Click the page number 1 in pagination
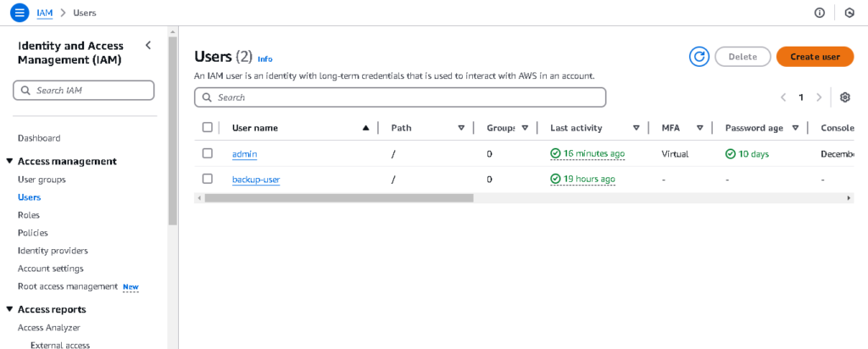This screenshot has width=868, height=349. click(800, 97)
